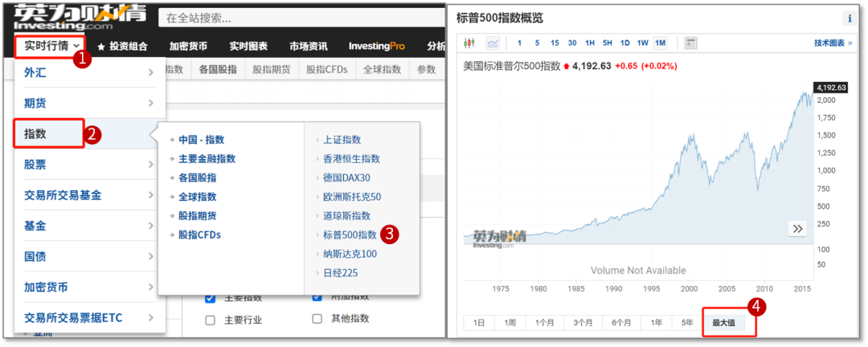This screenshot has height=347, width=868.
Task: Switch to the 股指期货 sub-tab
Action: coord(272,70)
